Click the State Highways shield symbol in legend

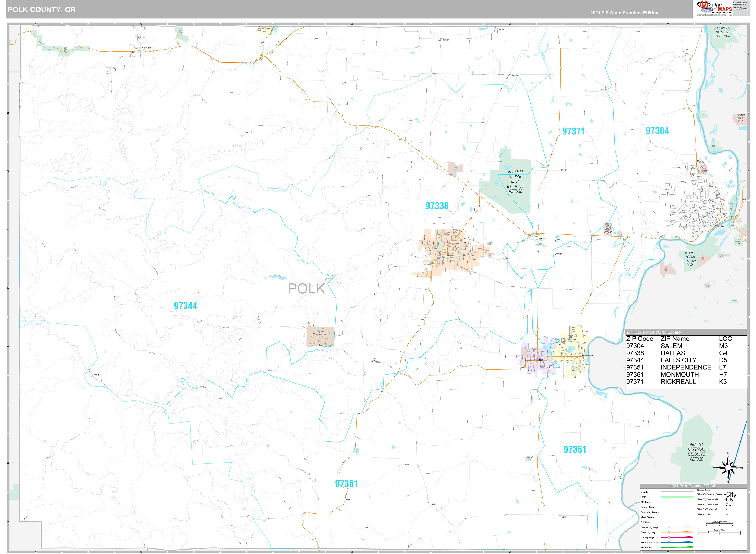coord(669,532)
